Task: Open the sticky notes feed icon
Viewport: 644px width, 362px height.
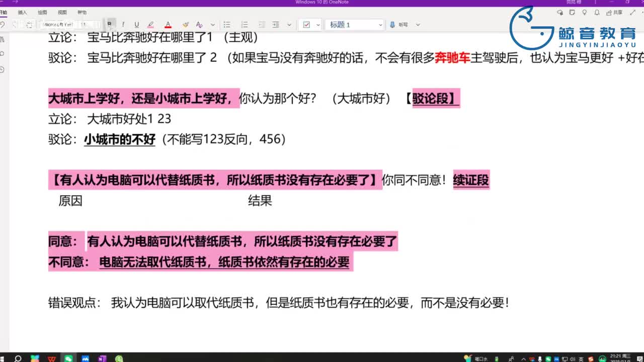Action: tap(572, 12)
